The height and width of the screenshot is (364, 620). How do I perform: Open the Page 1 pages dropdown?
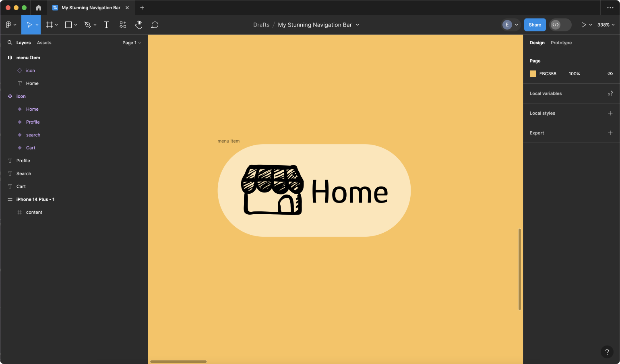point(132,43)
